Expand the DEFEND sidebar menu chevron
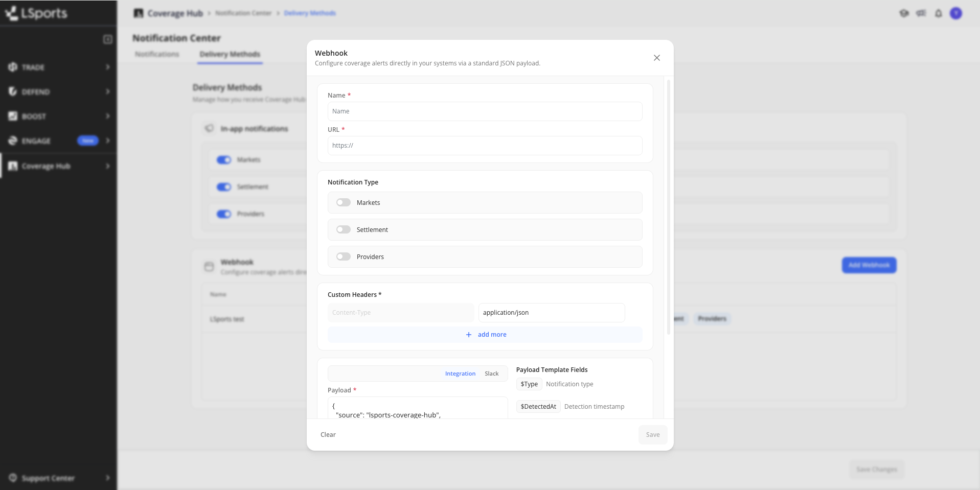 click(x=108, y=91)
